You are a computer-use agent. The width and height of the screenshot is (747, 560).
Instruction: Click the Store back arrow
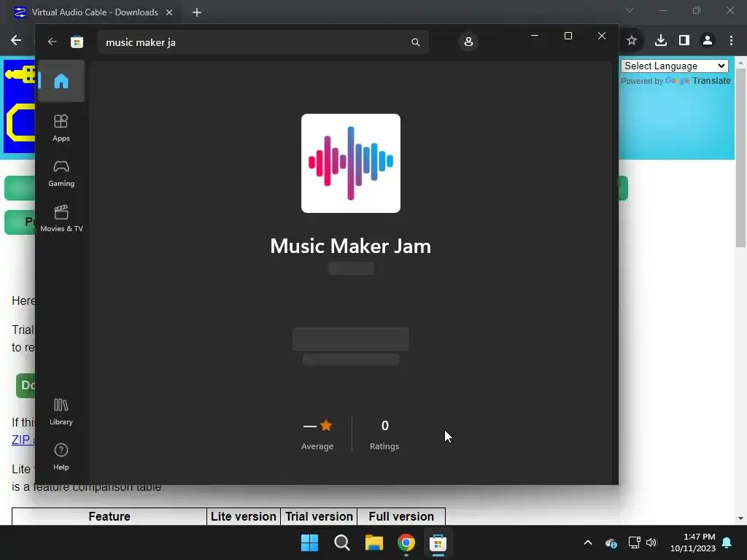pos(52,42)
